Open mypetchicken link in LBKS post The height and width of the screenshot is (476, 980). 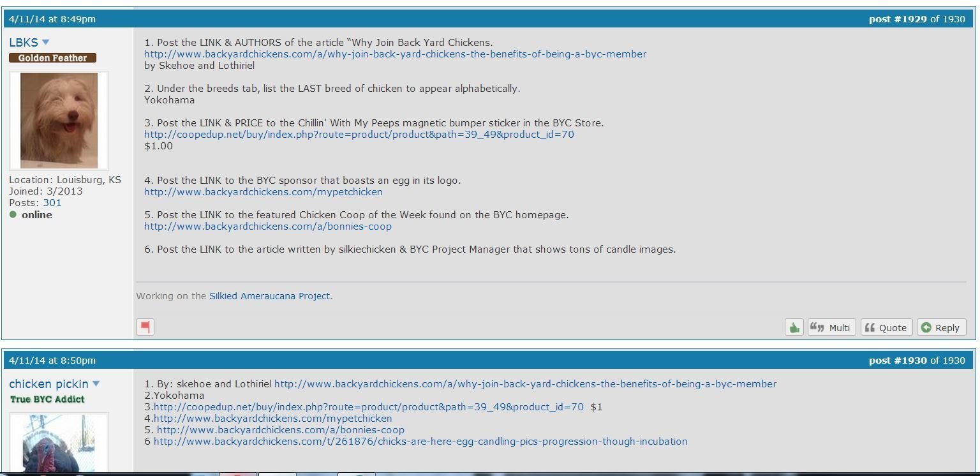coord(264,192)
